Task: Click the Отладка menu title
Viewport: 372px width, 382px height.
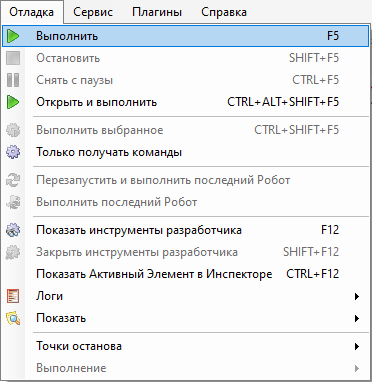Action: (x=32, y=12)
